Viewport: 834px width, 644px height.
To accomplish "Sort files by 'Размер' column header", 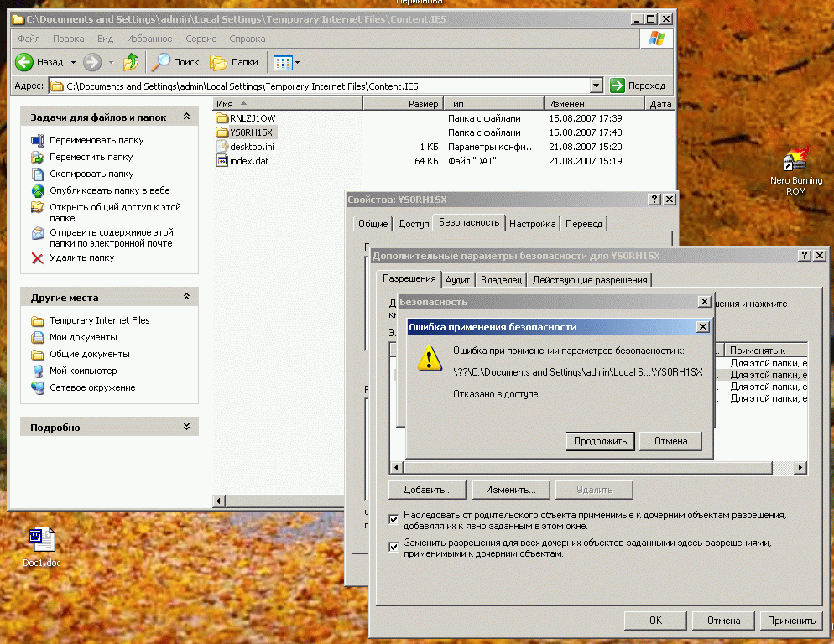I will point(402,104).
